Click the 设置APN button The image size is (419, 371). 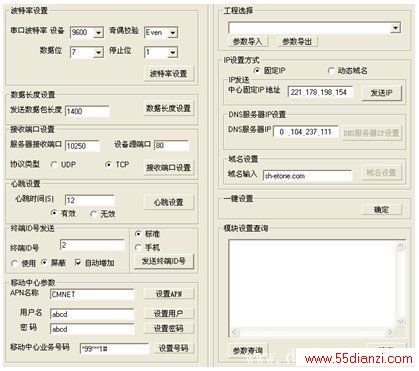click(x=169, y=294)
